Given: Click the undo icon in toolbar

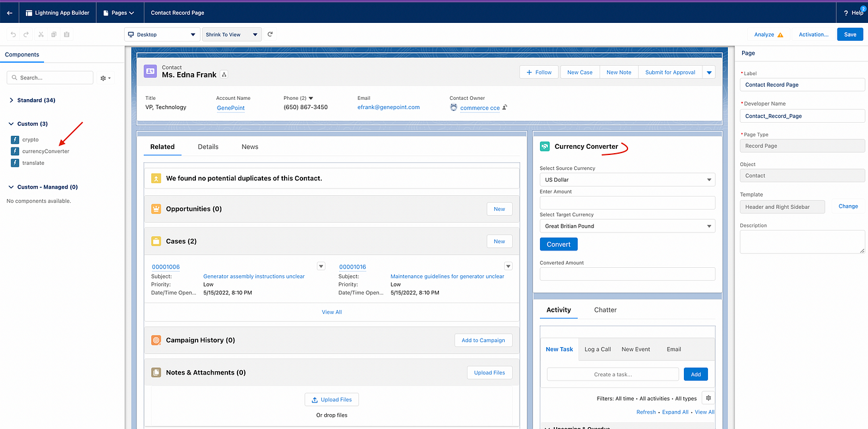Looking at the screenshot, I should click(x=13, y=35).
